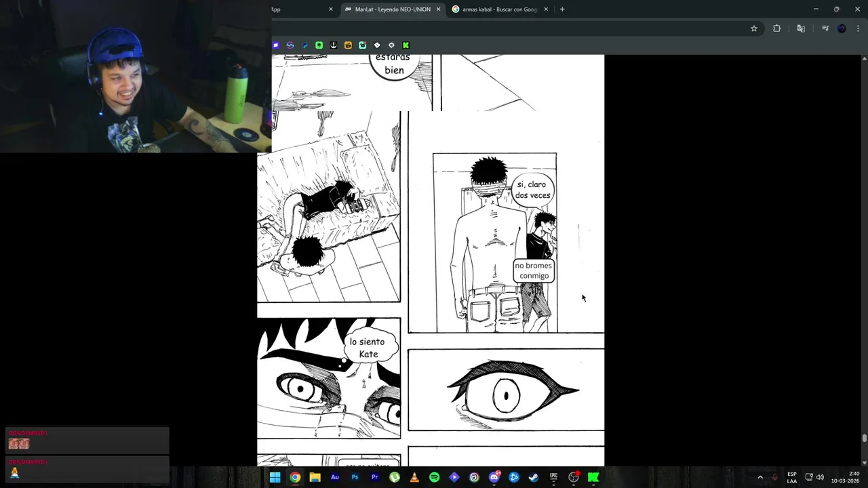
Task: Open VLC media player from the taskbar
Action: coord(414,477)
